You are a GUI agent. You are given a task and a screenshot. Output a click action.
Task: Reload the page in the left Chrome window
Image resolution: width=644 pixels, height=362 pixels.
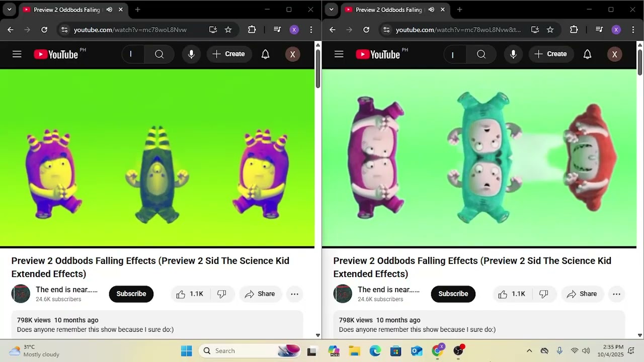[44, 30]
